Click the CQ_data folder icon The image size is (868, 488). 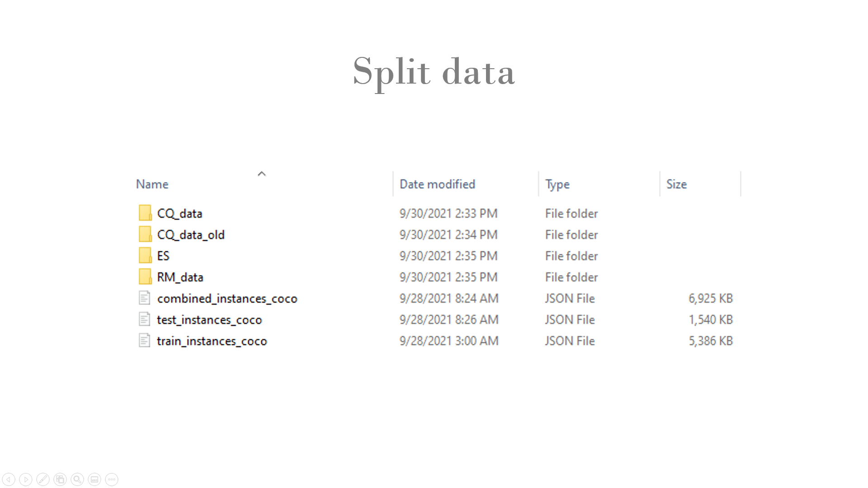(145, 213)
